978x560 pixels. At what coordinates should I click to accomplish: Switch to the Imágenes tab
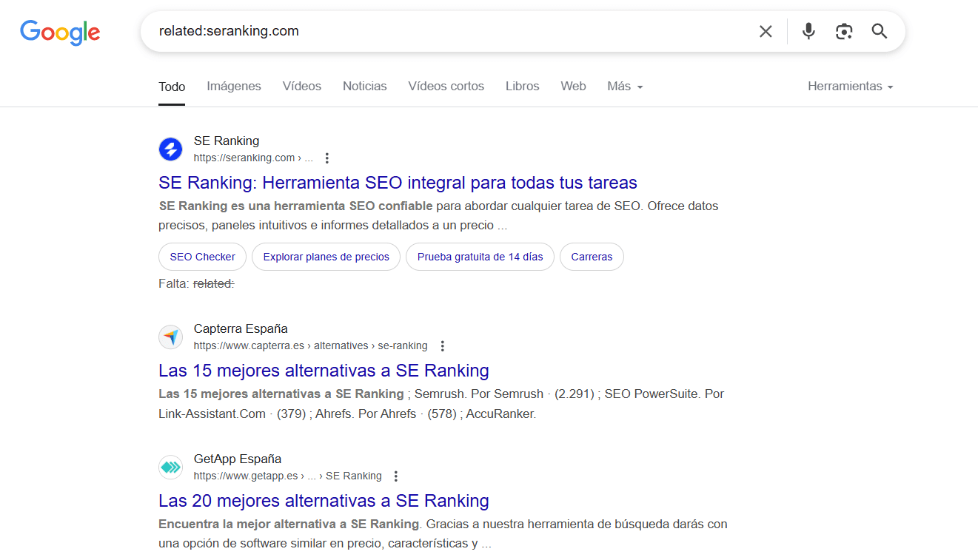234,87
